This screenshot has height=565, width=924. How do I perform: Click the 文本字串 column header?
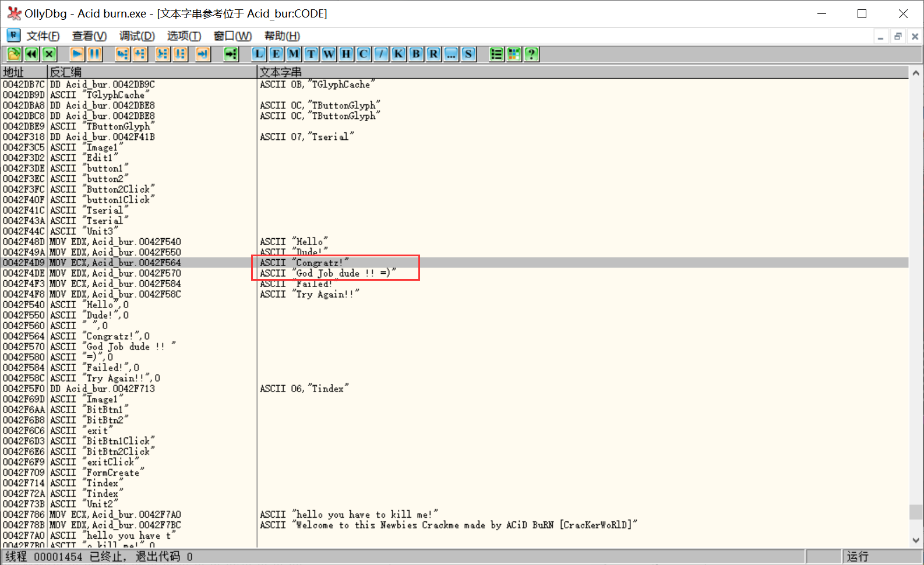(583, 72)
